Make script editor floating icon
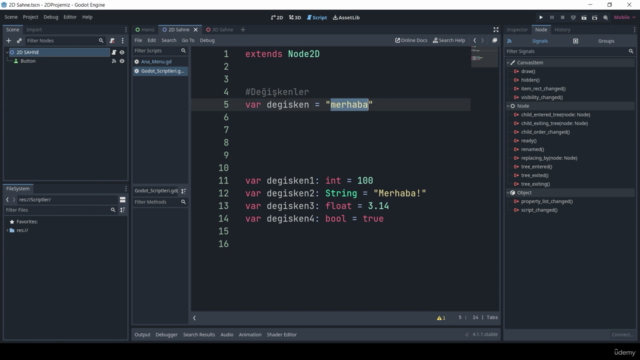The height and width of the screenshot is (360, 640). tap(494, 40)
